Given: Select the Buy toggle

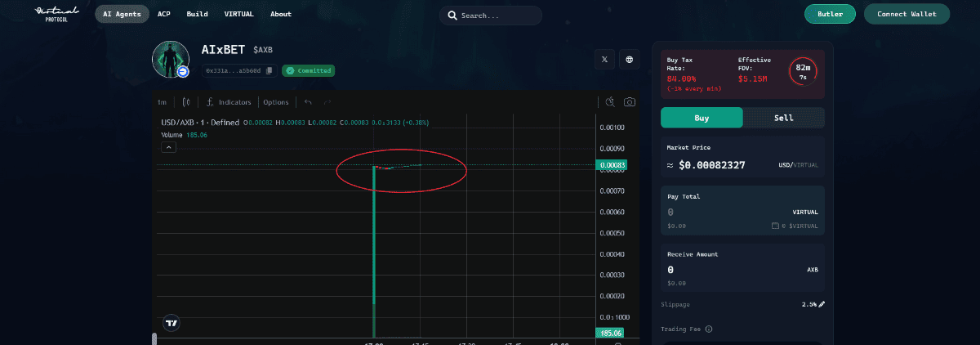Looking at the screenshot, I should 702,118.
